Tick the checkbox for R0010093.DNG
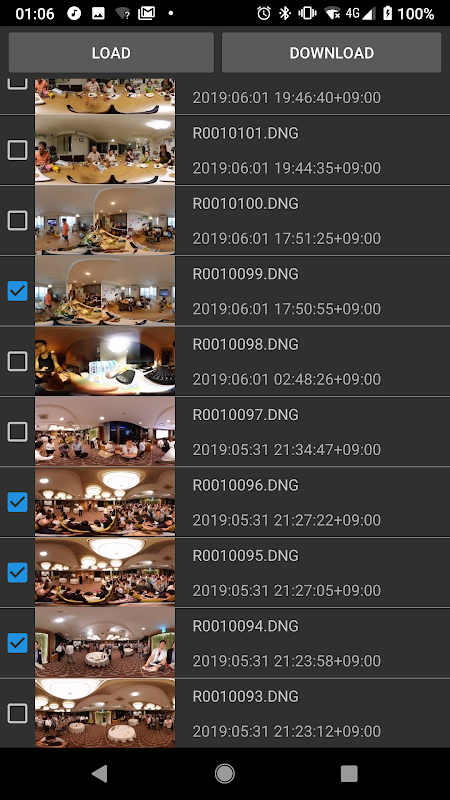450x800 pixels. [17, 713]
